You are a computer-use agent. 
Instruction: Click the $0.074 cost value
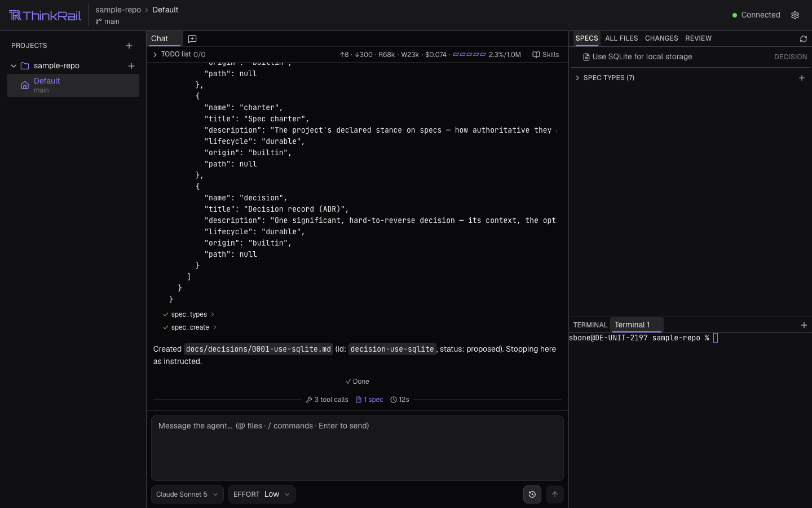tap(435, 55)
